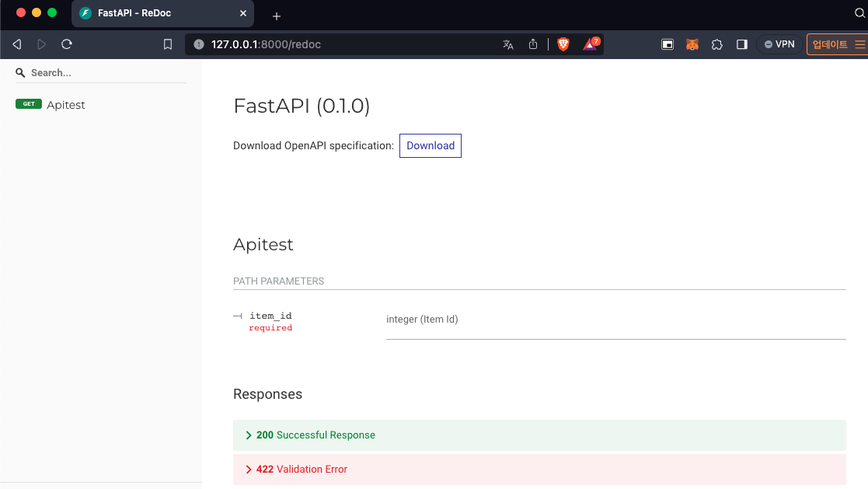
Task: Toggle the browser sidebar panel icon
Action: click(742, 44)
